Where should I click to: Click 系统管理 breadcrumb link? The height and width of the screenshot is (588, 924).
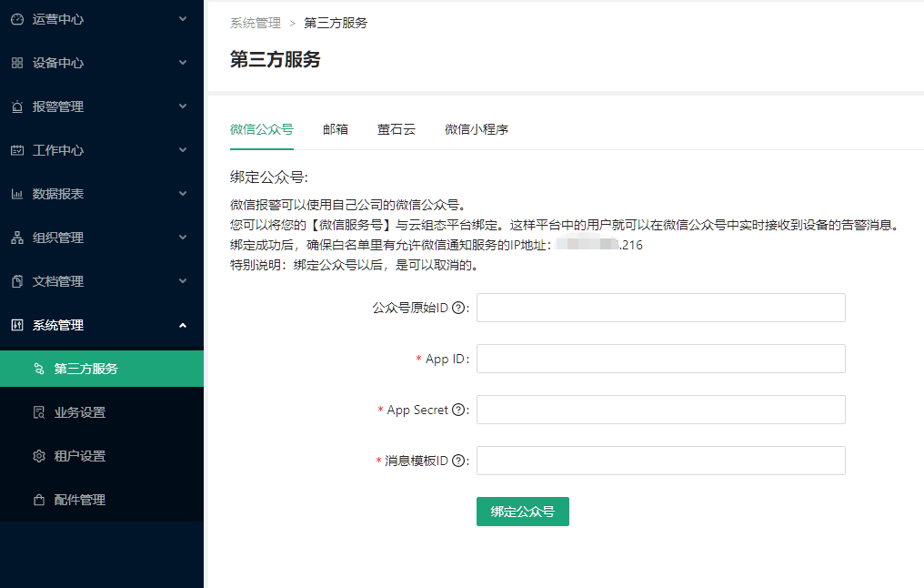256,23
